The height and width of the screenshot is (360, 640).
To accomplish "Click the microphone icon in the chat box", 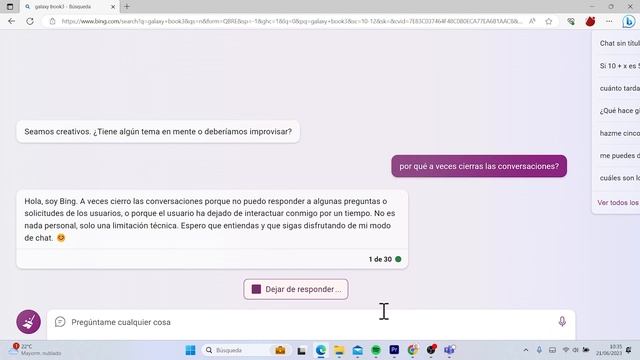I will [562, 322].
